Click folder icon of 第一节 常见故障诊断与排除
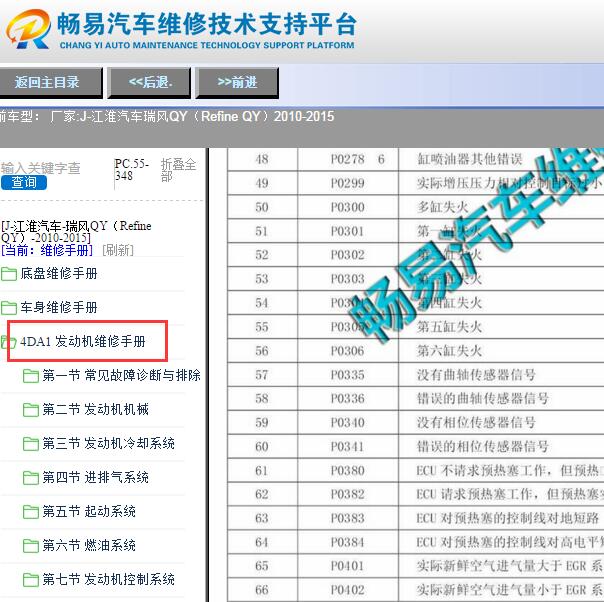 30,376
